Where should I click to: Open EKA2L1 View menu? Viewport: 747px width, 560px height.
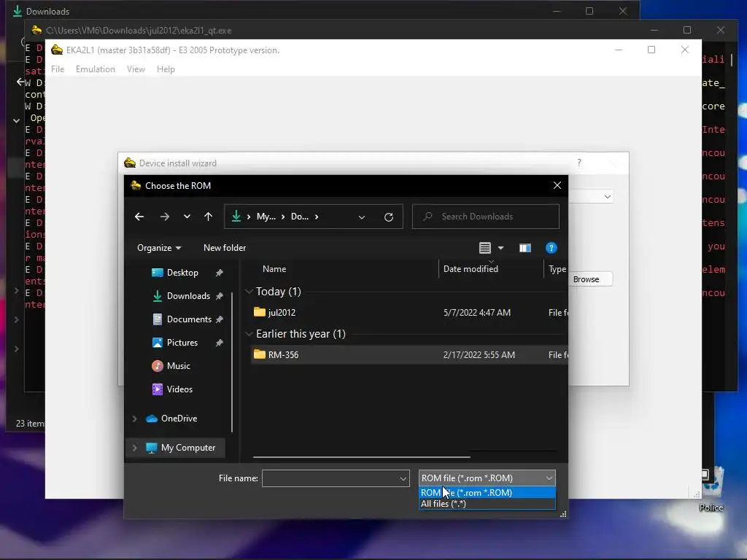pyautogui.click(x=136, y=69)
